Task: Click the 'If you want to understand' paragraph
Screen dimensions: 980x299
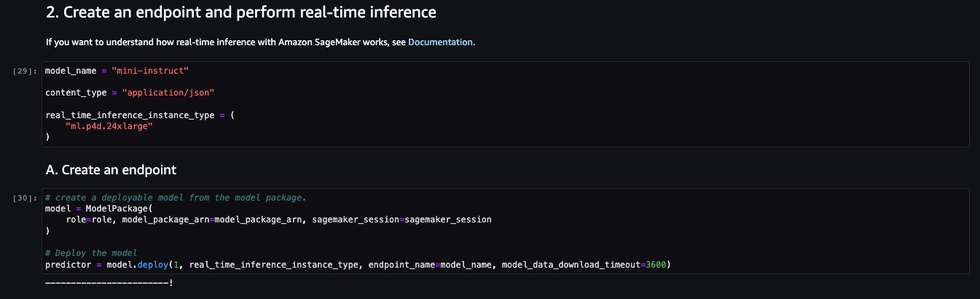Action: pos(261,42)
